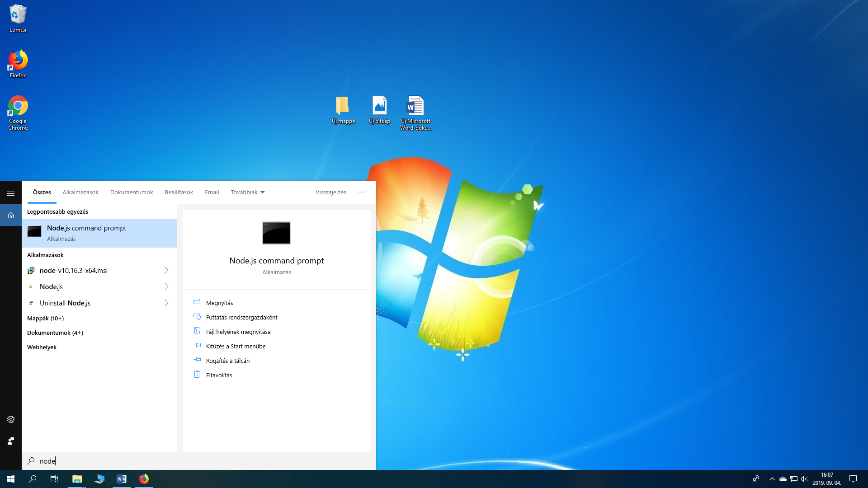868x488 pixels.
Task: Open the People icon in system tray
Action: click(755, 479)
